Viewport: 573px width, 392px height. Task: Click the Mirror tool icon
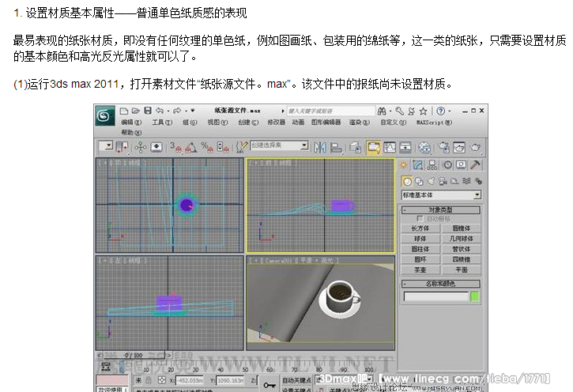320,147
